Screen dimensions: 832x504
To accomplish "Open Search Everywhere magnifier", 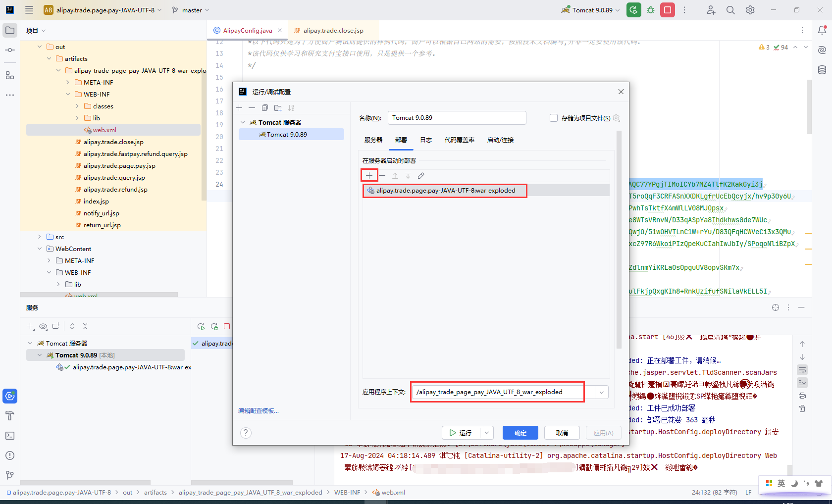I will (730, 10).
